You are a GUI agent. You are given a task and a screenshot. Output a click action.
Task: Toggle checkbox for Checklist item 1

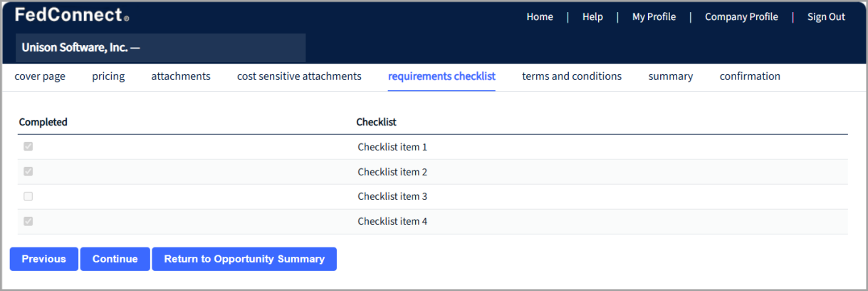28,147
